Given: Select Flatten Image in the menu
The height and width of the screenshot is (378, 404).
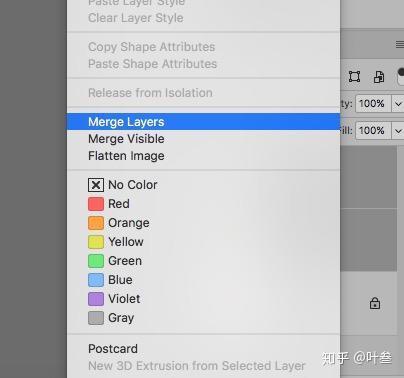Looking at the screenshot, I should pos(126,156).
